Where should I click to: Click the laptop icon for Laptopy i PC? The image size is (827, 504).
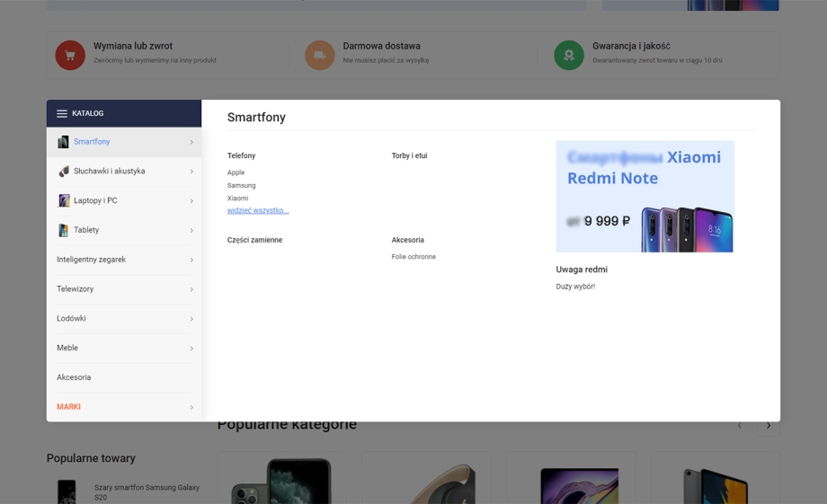[x=63, y=201]
